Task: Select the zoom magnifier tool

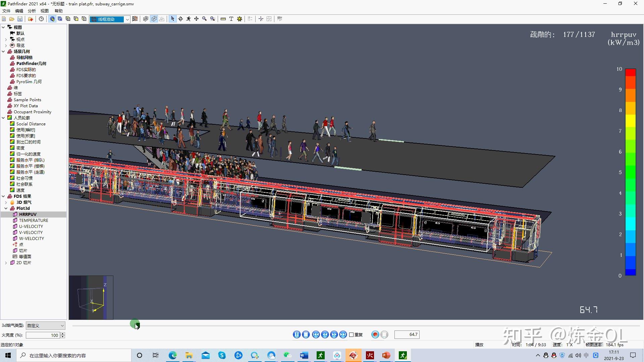Action: [204, 19]
